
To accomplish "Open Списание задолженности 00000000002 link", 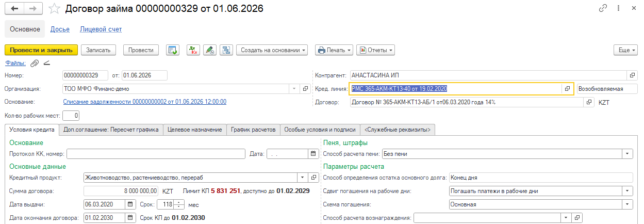I will 145,102.
